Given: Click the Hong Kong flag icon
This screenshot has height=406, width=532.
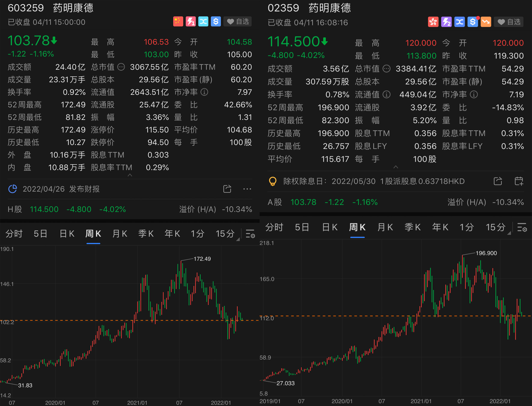Looking at the screenshot, I should pos(433,22).
